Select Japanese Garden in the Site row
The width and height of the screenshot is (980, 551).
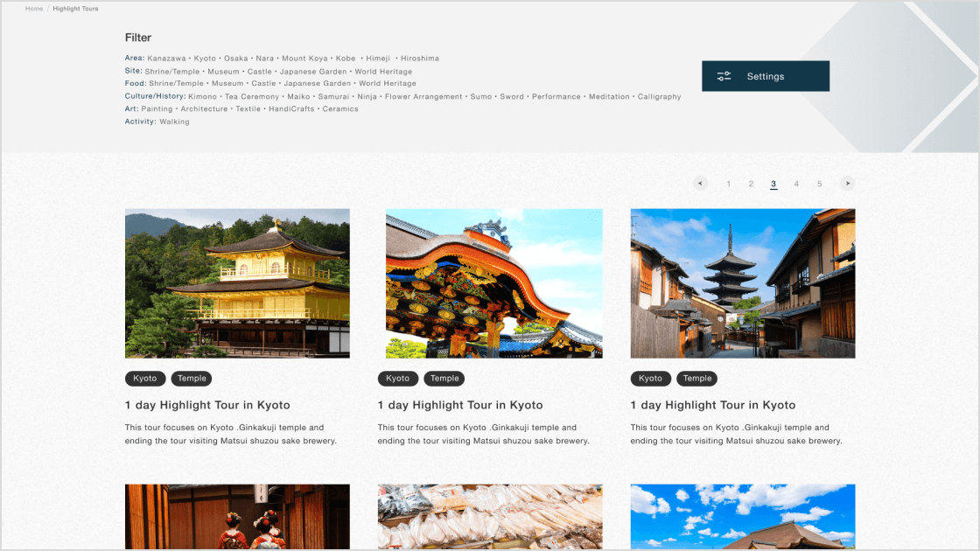point(313,71)
